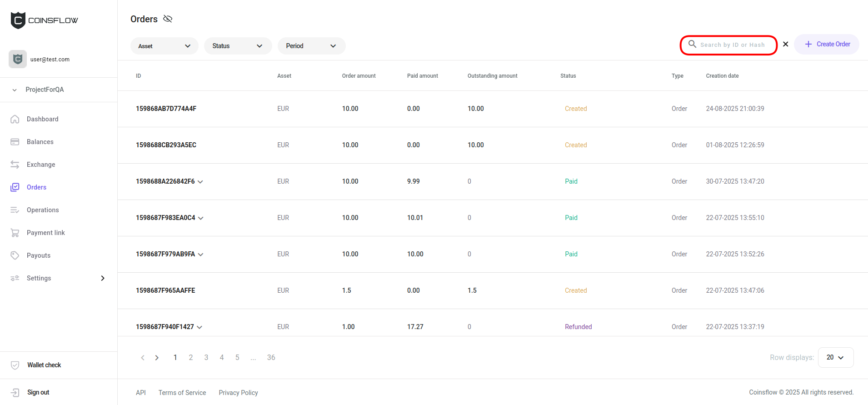
Task: Click the Exchange arrows icon
Action: click(15, 165)
